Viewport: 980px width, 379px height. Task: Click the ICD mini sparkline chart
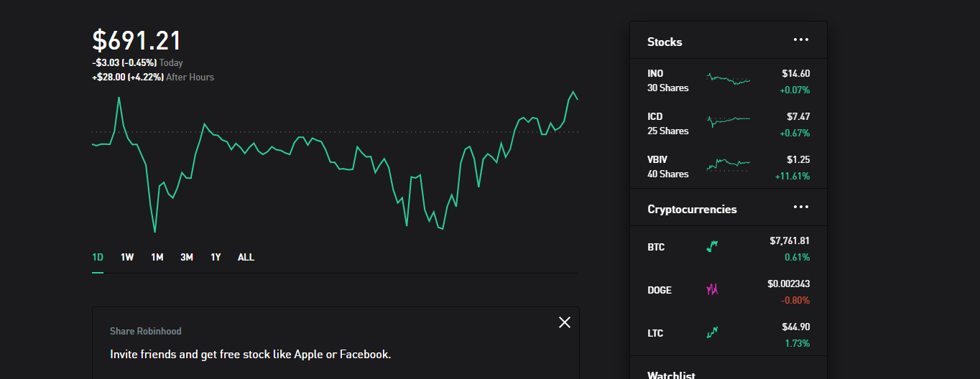coord(728,120)
